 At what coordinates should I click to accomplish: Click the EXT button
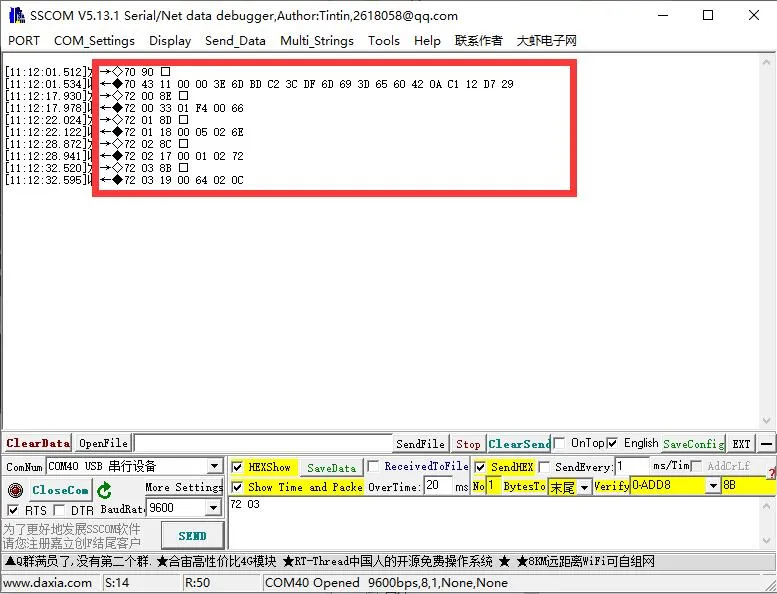click(x=741, y=444)
